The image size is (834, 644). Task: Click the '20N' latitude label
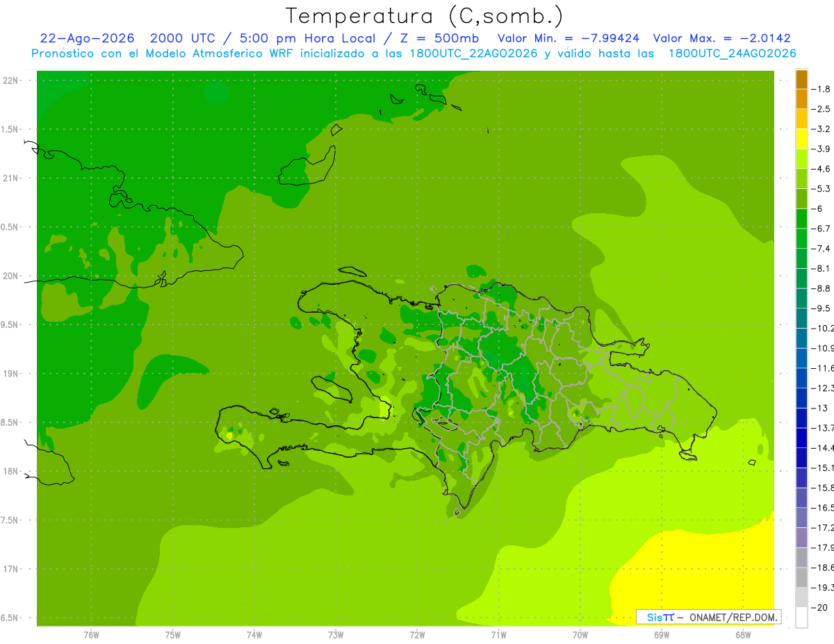pyautogui.click(x=11, y=276)
